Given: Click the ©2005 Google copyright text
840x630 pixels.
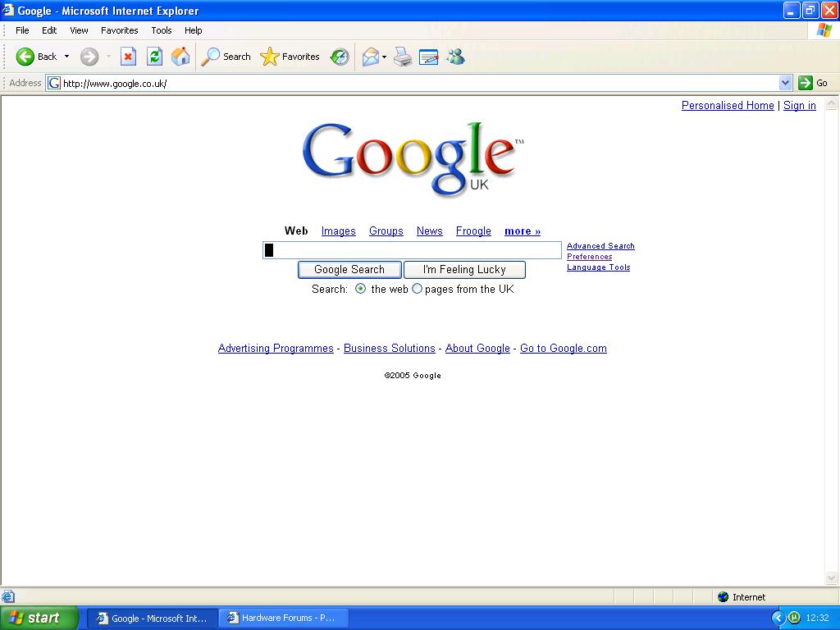Looking at the screenshot, I should pyautogui.click(x=413, y=376).
